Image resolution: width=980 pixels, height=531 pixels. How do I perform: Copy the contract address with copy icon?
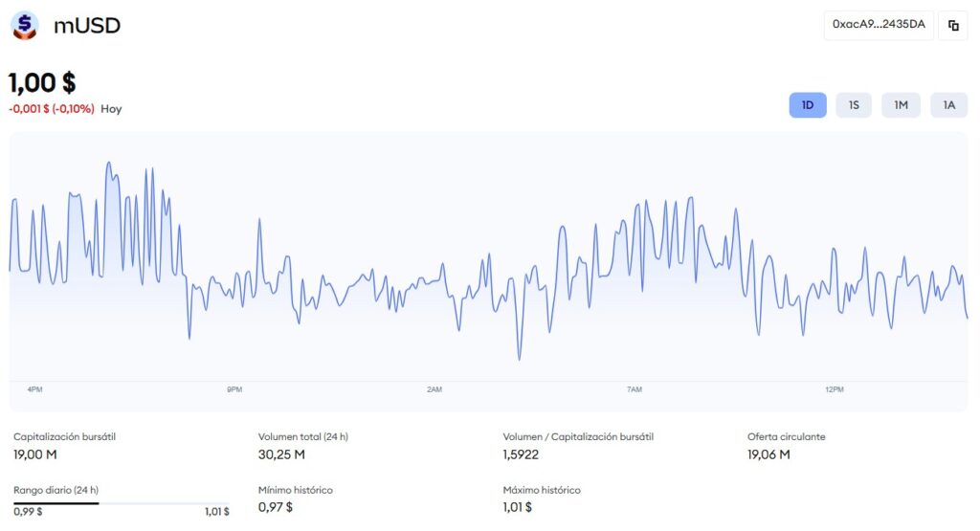click(953, 25)
